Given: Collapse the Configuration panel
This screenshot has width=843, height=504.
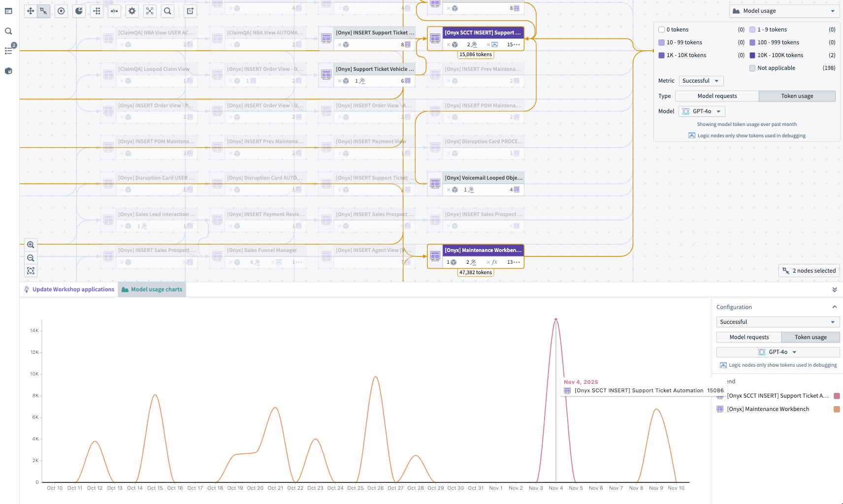Looking at the screenshot, I should (835, 307).
